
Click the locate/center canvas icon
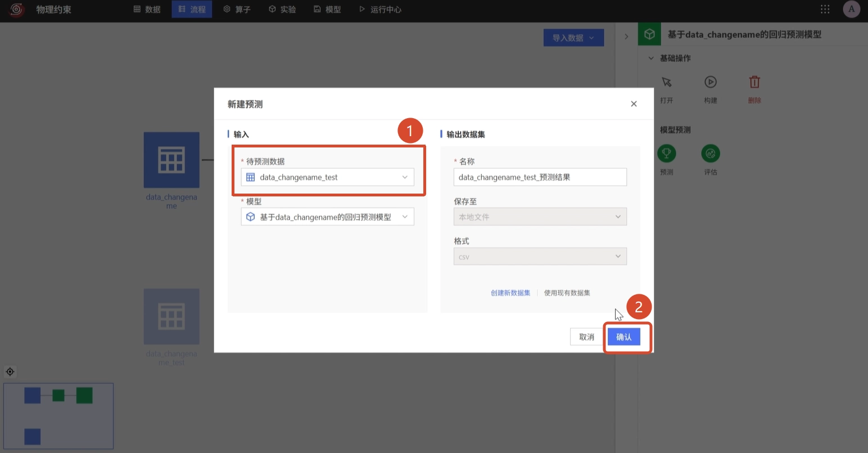[10, 371]
